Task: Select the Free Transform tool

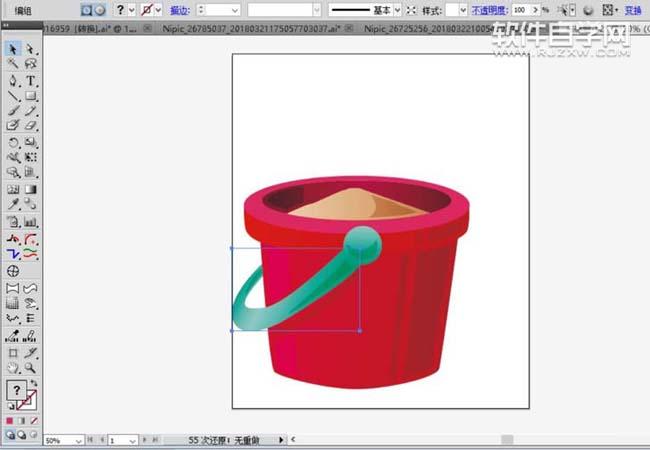Action: [30, 157]
